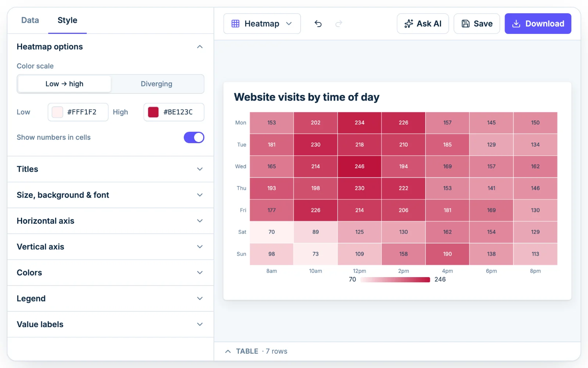Click the Thu 2pm cell showing 222

click(x=404, y=188)
